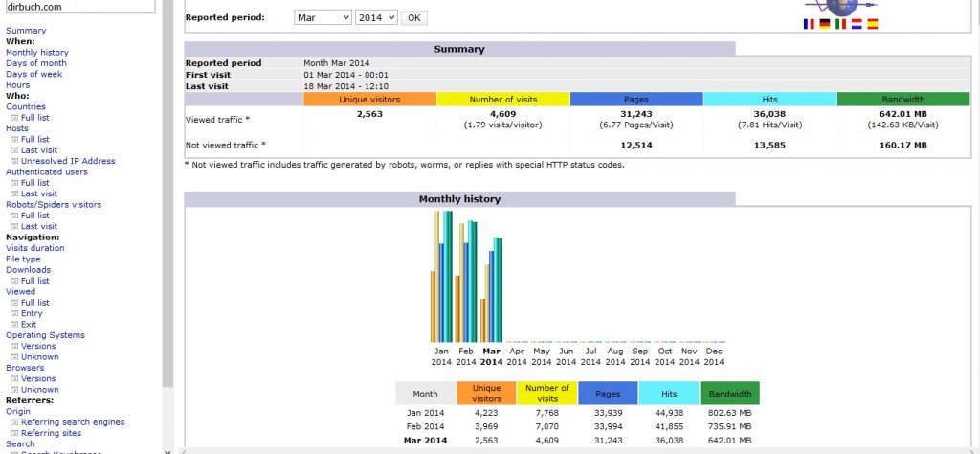Switch language via the Italian flag
This screenshot has height=454, width=980.
tap(841, 24)
